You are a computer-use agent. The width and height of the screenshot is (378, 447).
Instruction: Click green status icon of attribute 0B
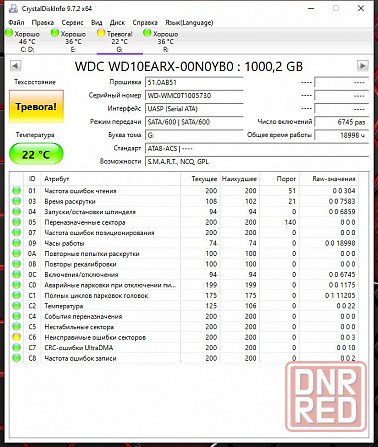coord(16,264)
